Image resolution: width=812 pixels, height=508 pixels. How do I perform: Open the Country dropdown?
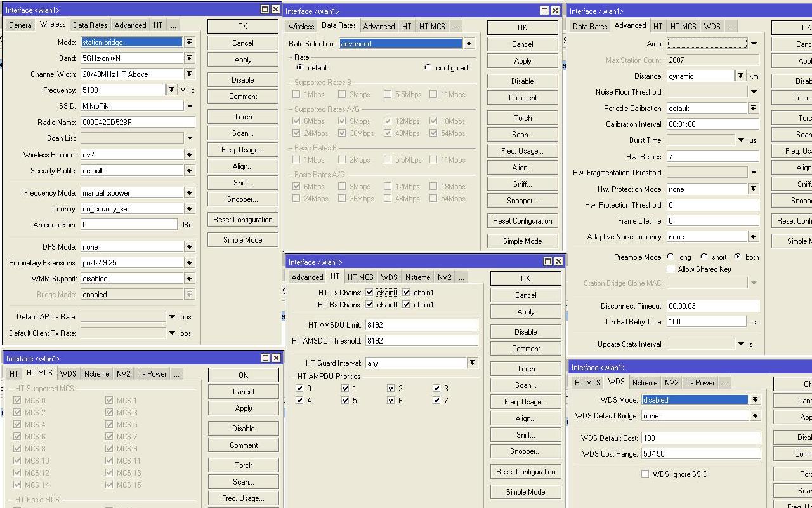tap(189, 208)
